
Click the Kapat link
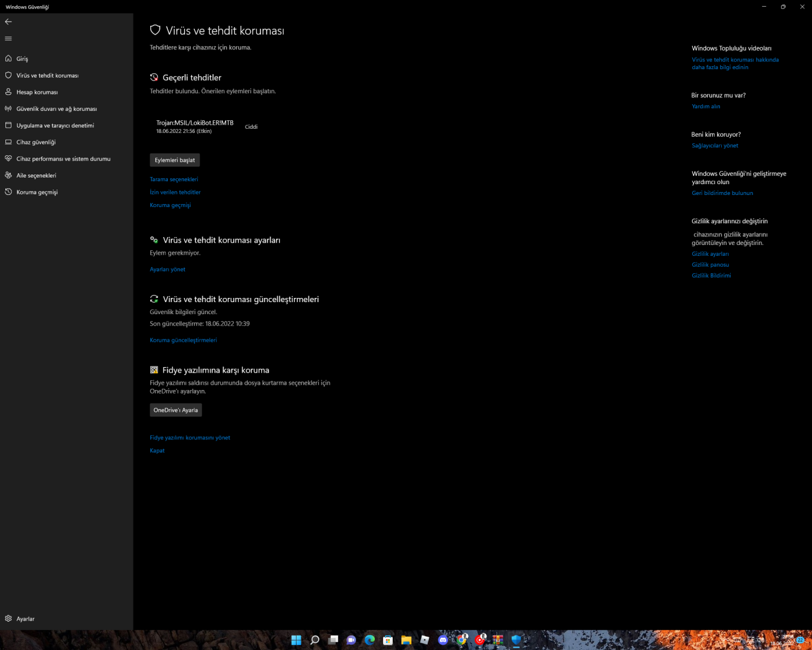pyautogui.click(x=157, y=450)
